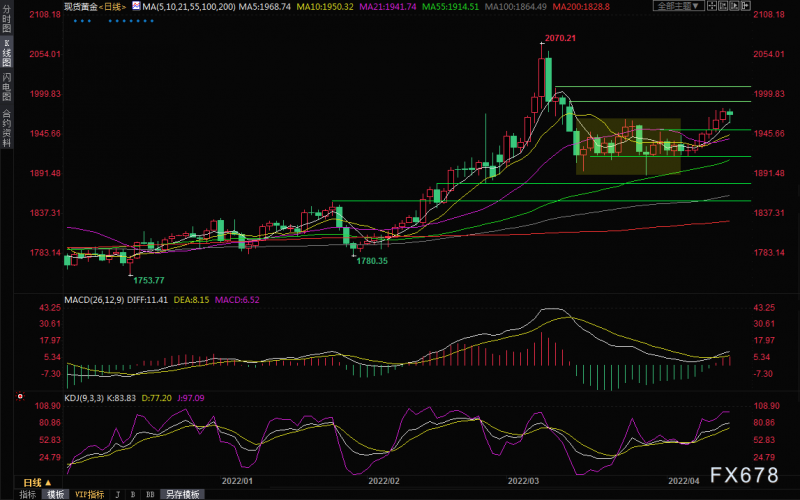Switch to the K线图 side tab
Image resolution: width=800 pixels, height=500 pixels.
tap(6, 53)
